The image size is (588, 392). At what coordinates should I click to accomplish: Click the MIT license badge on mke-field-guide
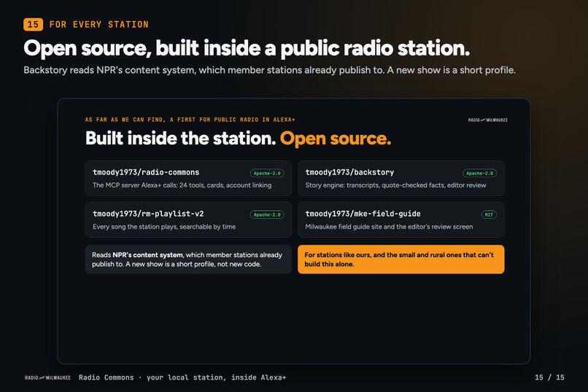coord(489,215)
